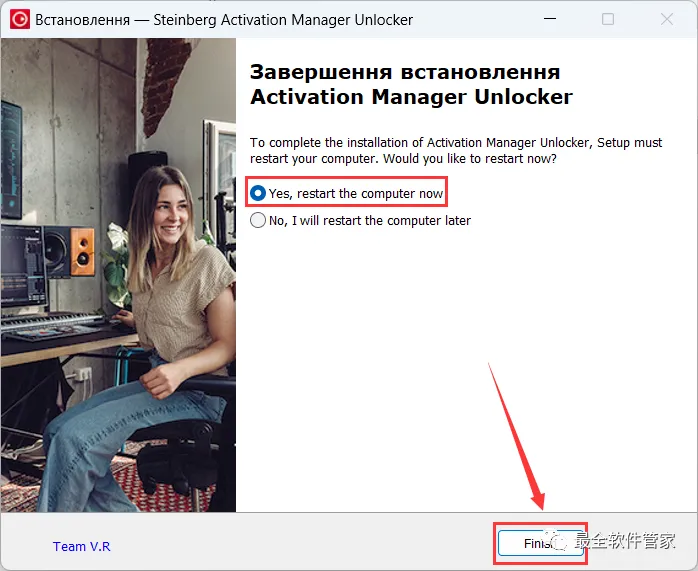Close the Activation Manager Unlocker installer
Screen dimensions: 698x571
pos(667,19)
